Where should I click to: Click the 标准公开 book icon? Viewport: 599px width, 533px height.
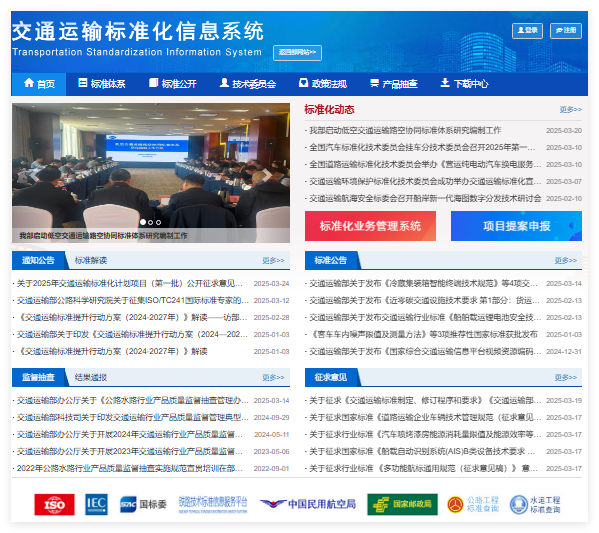tap(153, 83)
